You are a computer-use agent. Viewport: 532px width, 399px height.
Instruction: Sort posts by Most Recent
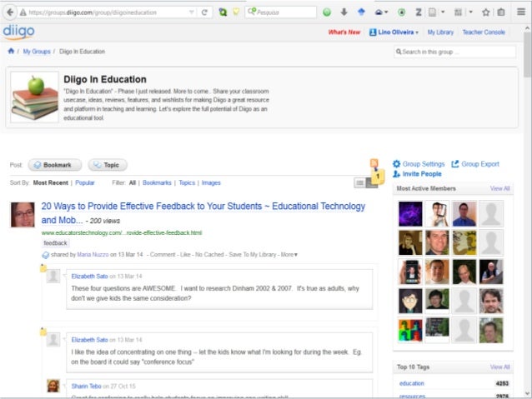coord(51,182)
